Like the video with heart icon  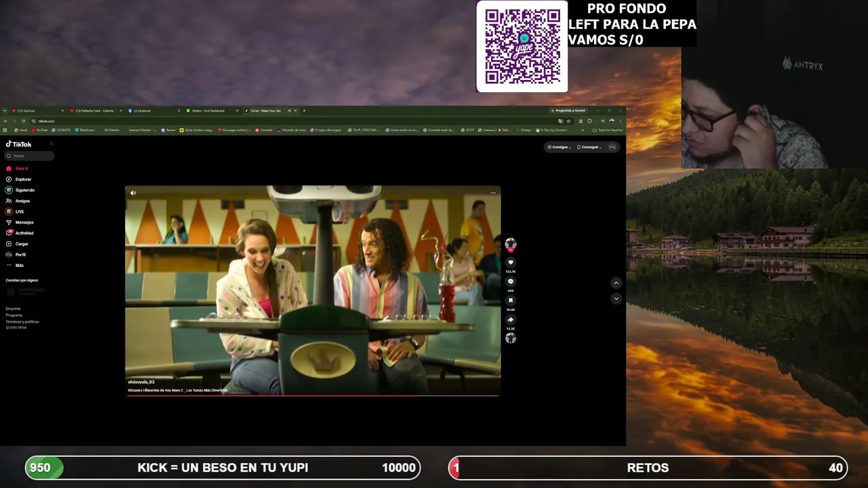click(511, 262)
